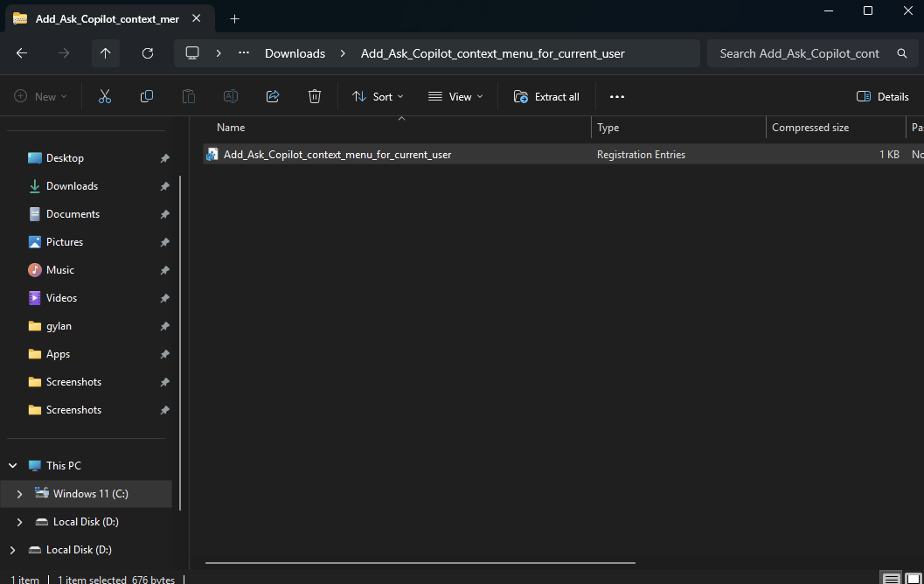
Task: Copy the selected file using the Copy icon
Action: (147, 97)
